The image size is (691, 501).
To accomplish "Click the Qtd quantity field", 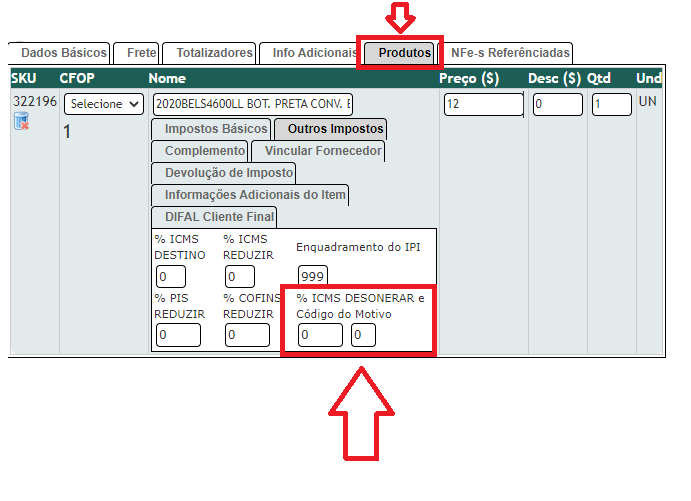I will (x=612, y=104).
